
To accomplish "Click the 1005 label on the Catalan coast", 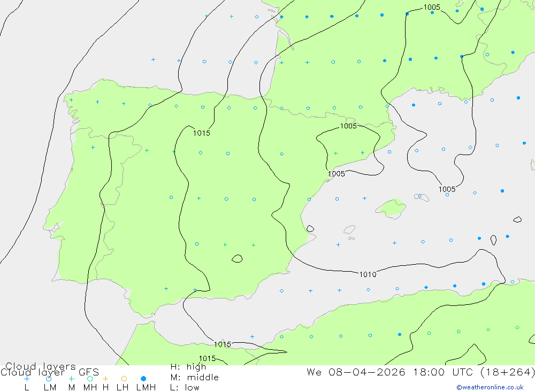I will [x=337, y=174].
